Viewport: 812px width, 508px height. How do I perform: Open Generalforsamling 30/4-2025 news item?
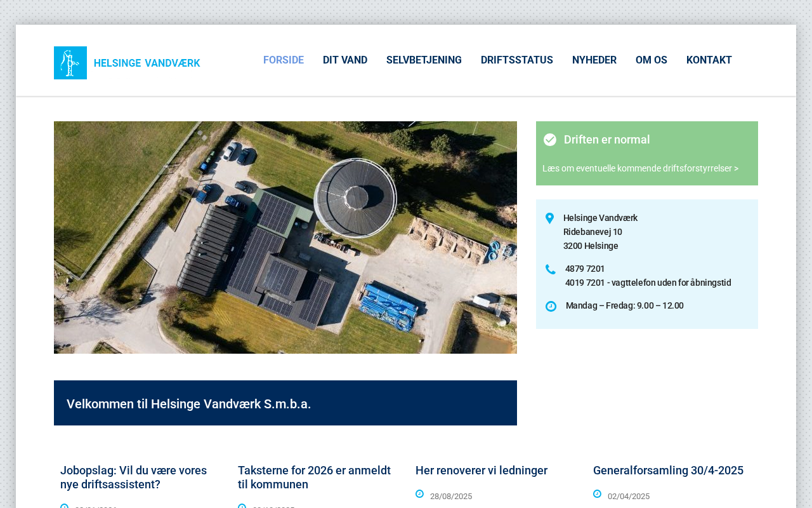(x=668, y=471)
